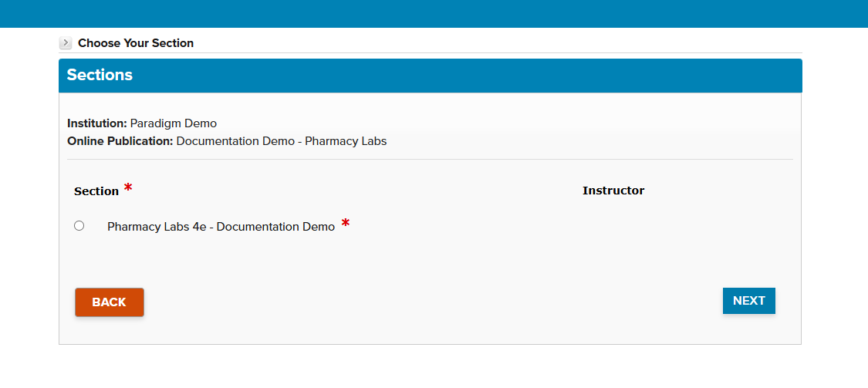Select the Pharmacy Labs 4e radio button

tap(79, 226)
